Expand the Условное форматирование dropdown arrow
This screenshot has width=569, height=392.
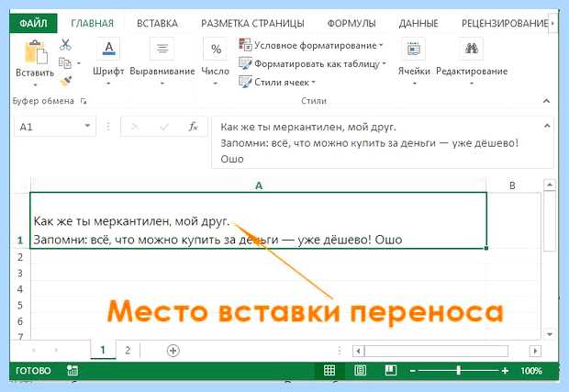coord(381,45)
